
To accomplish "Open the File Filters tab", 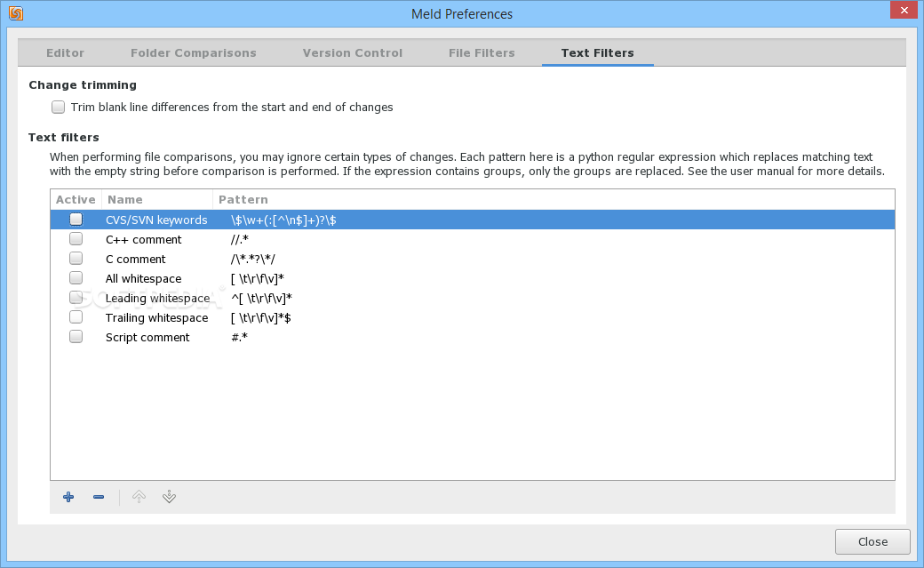I will pyautogui.click(x=482, y=53).
